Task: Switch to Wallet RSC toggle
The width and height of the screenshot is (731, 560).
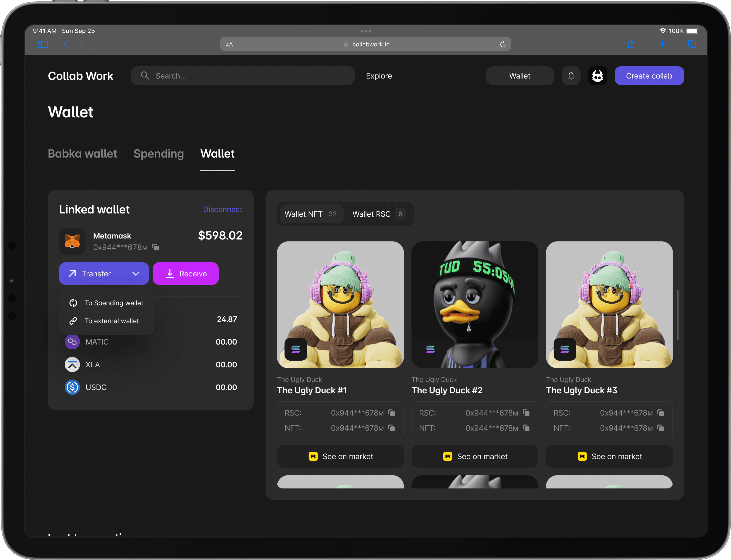Action: click(x=378, y=214)
